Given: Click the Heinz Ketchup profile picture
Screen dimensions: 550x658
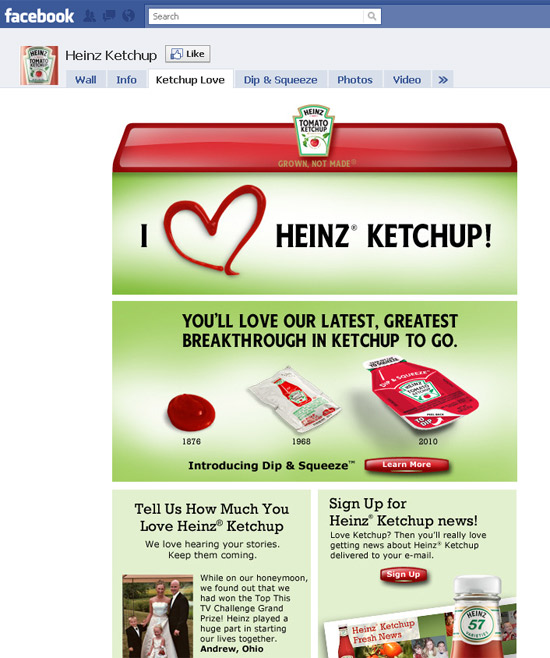Looking at the screenshot, I should (39, 65).
